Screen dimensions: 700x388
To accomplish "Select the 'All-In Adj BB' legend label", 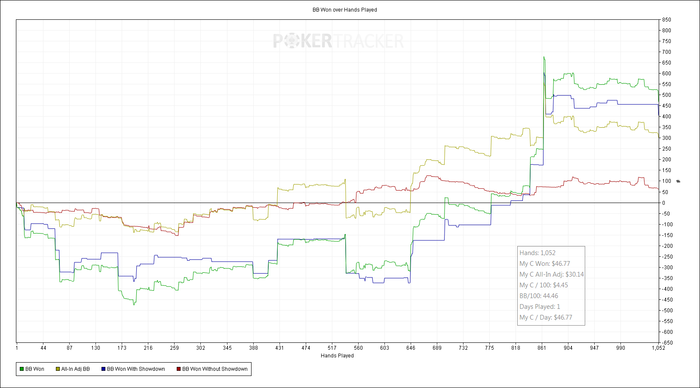I will tap(75, 369).
